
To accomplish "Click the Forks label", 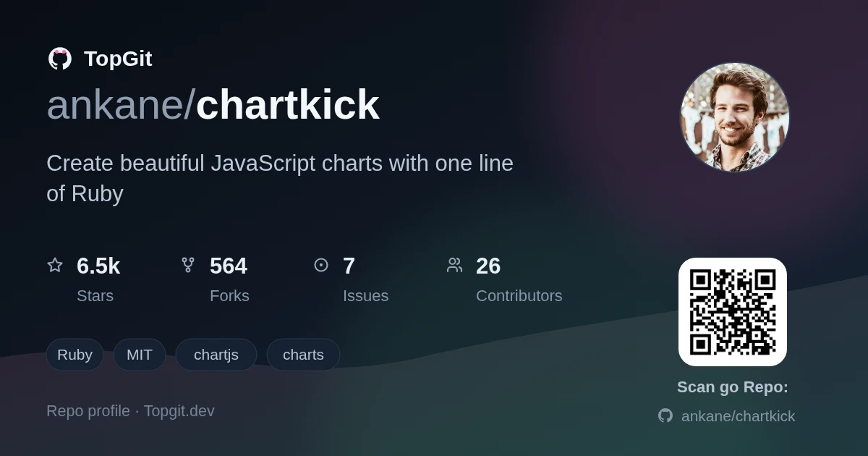I will 229,296.
